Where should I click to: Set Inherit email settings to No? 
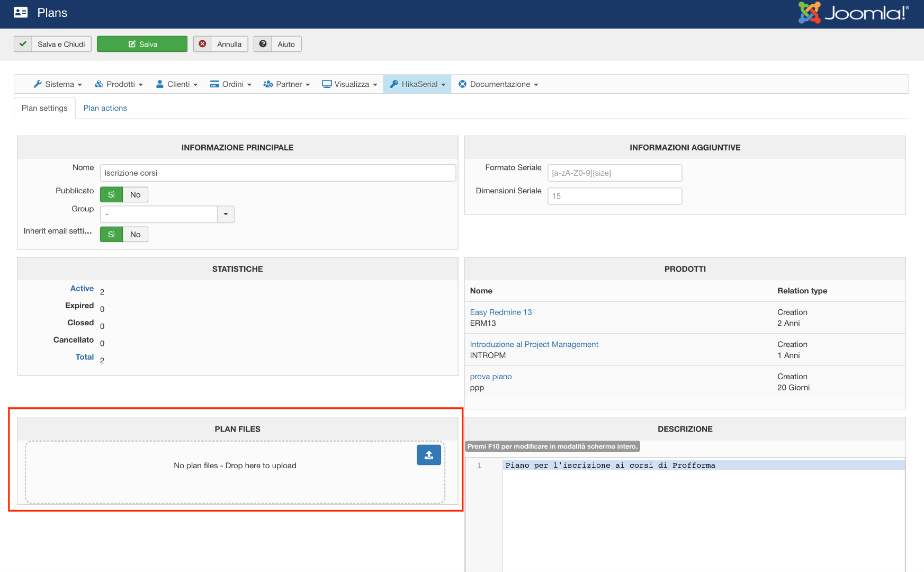pyautogui.click(x=135, y=235)
